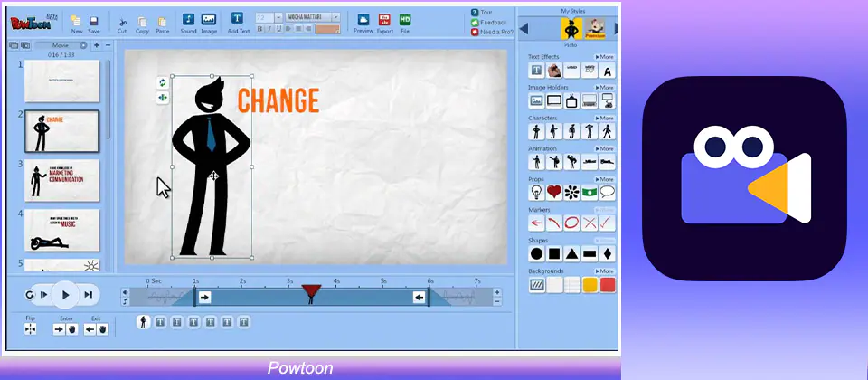Select slide 1 thumbnail

pyautogui.click(x=62, y=81)
